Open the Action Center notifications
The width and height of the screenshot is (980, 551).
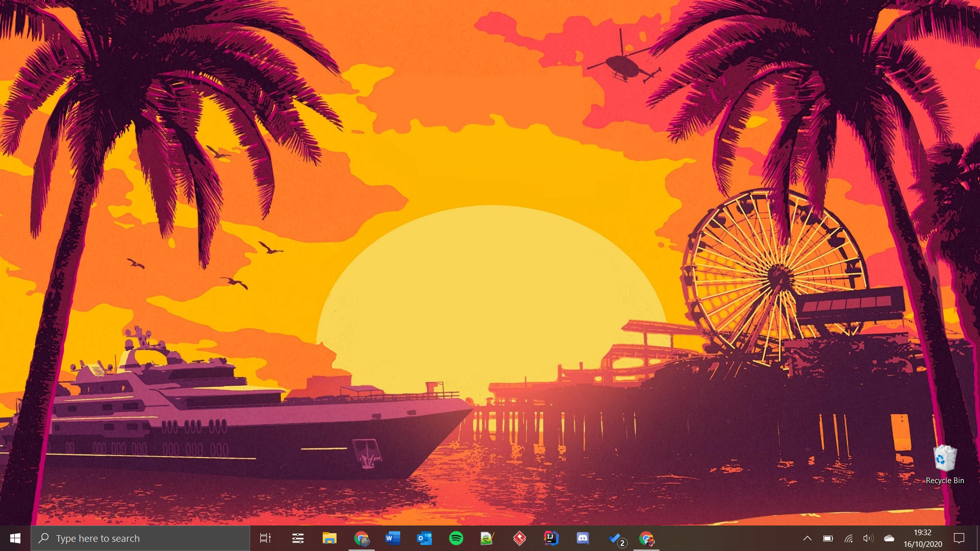point(959,538)
